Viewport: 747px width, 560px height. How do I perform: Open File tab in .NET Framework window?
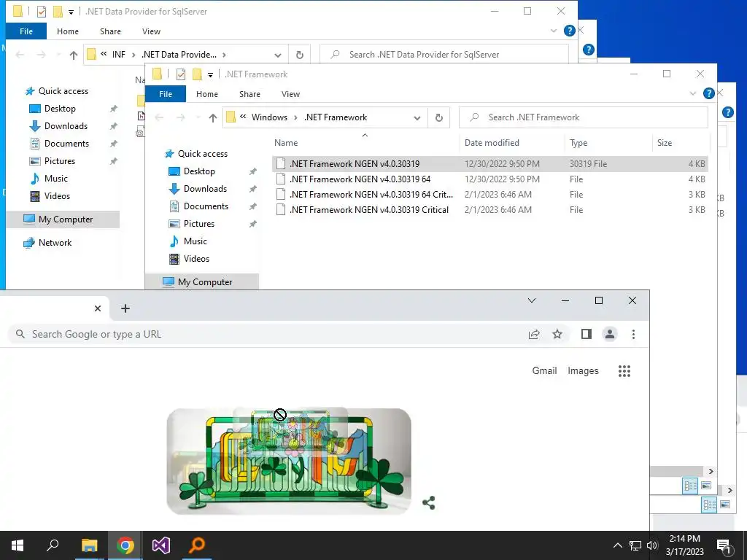[166, 94]
